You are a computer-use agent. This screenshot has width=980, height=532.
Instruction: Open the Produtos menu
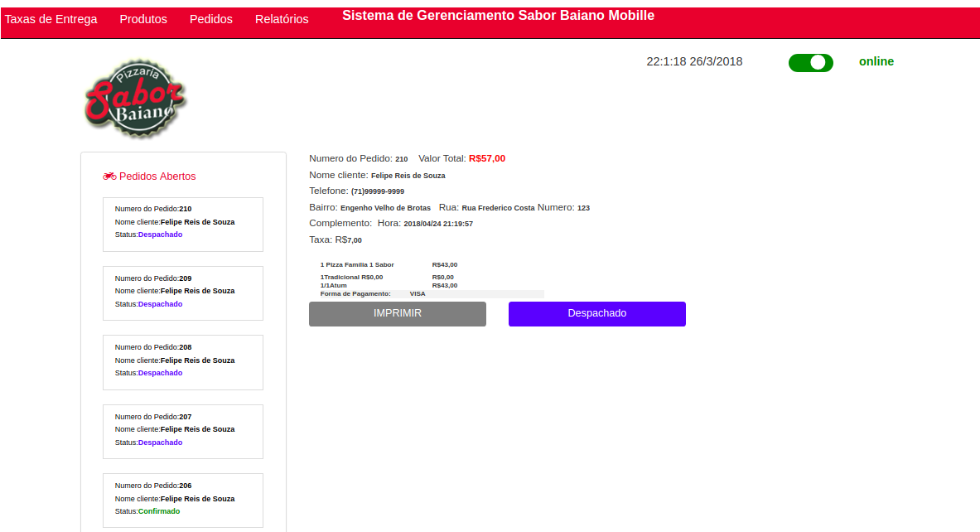pos(143,19)
